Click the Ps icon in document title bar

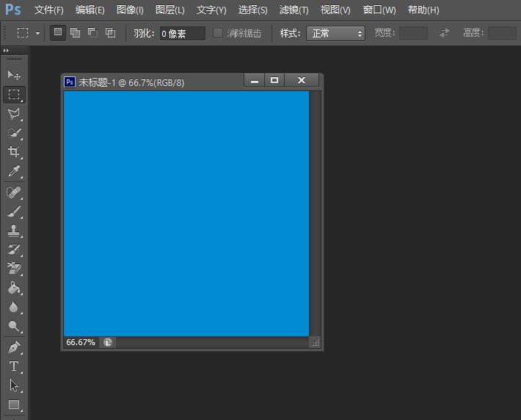(x=70, y=82)
